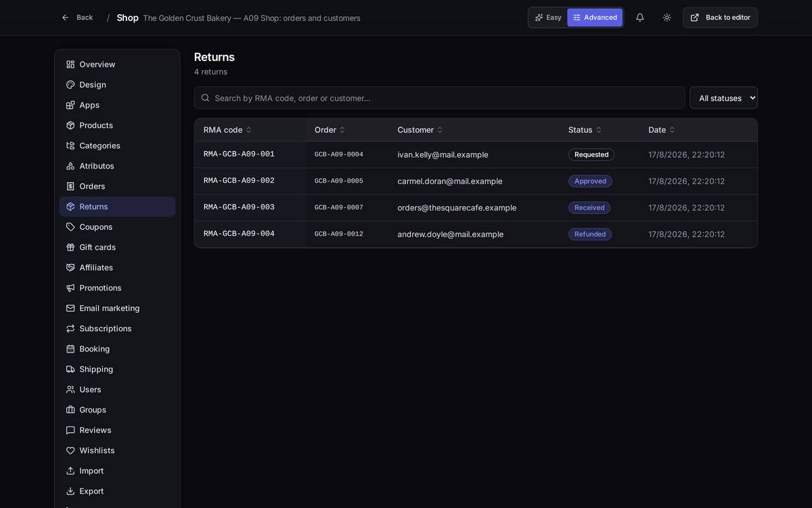The width and height of the screenshot is (812, 508).
Task: Click the Groups sidebar icon
Action: 70,410
